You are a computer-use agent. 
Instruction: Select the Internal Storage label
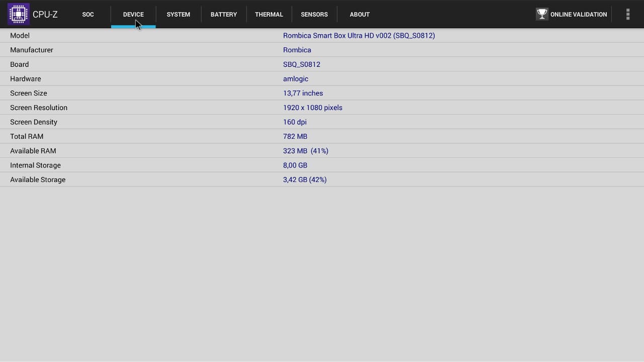[x=35, y=165]
